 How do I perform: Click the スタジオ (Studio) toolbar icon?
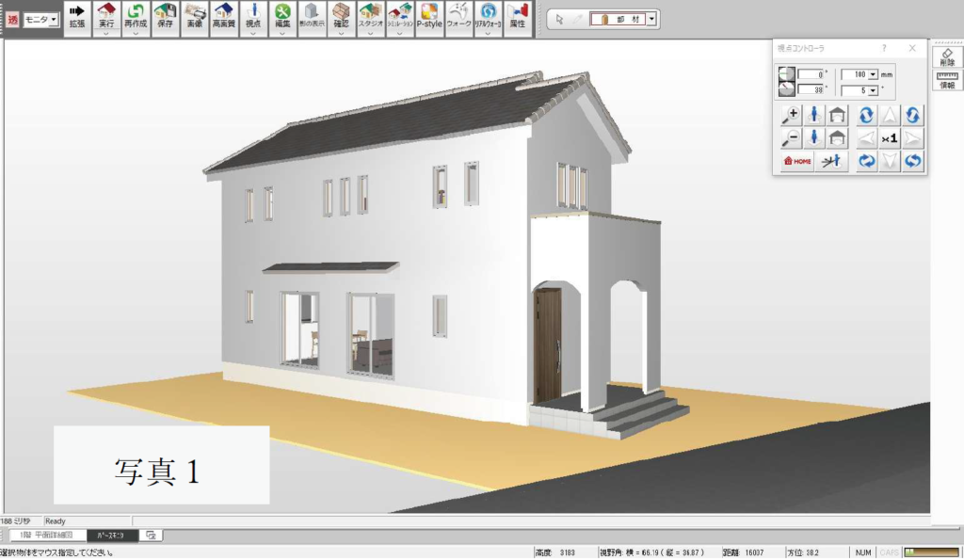tap(370, 16)
